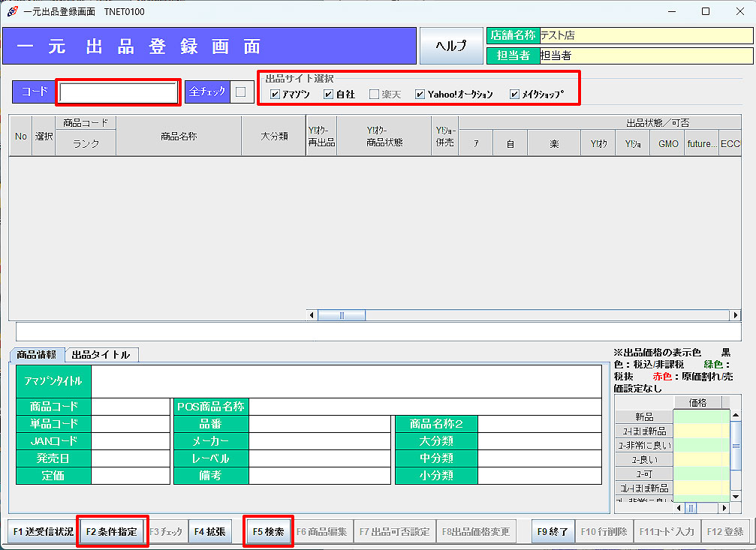The width and height of the screenshot is (756, 550).
Task: Click the F2 条件指定 button
Action: click(x=112, y=531)
